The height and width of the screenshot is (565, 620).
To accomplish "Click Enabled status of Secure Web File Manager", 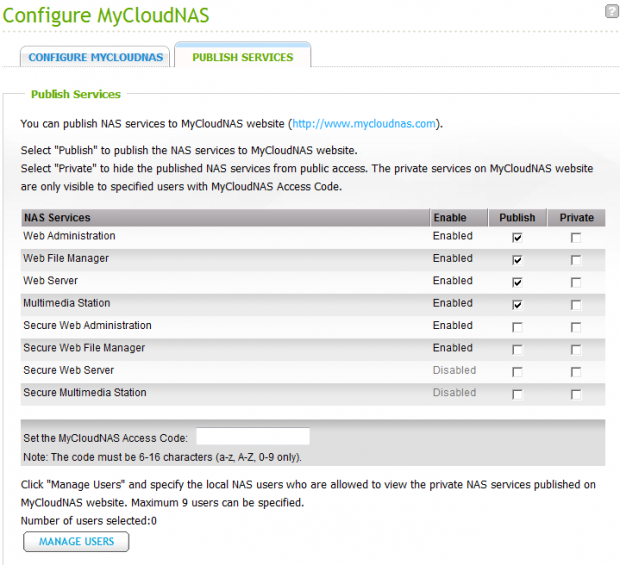I will 453,348.
